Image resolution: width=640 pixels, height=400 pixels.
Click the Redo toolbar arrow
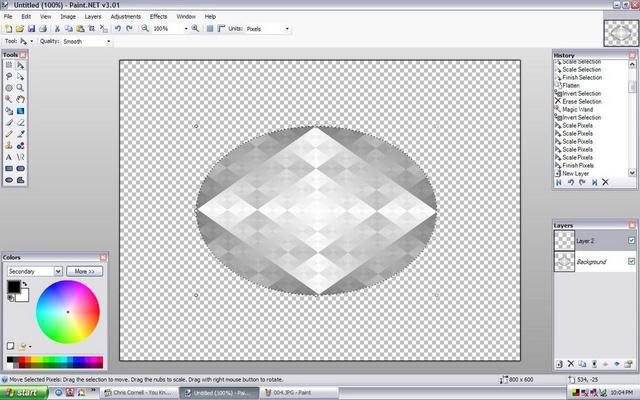(x=129, y=29)
